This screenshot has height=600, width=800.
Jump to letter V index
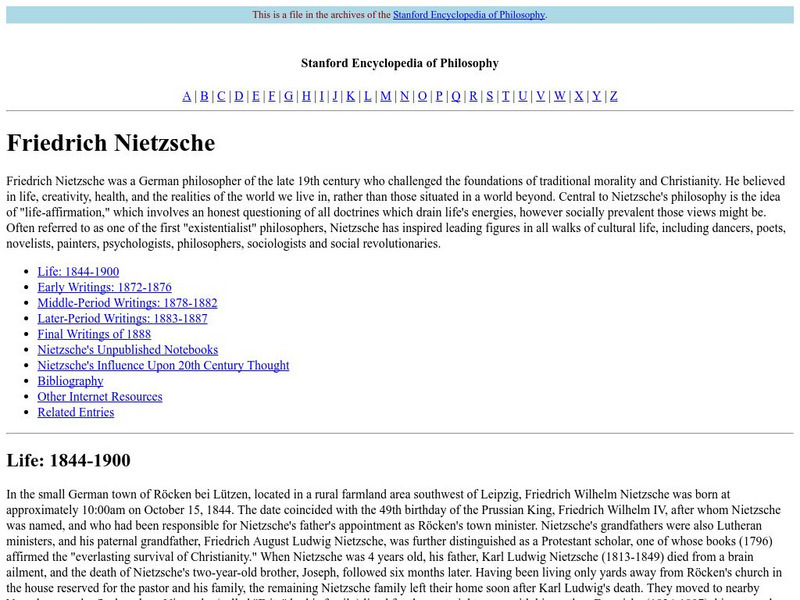540,96
